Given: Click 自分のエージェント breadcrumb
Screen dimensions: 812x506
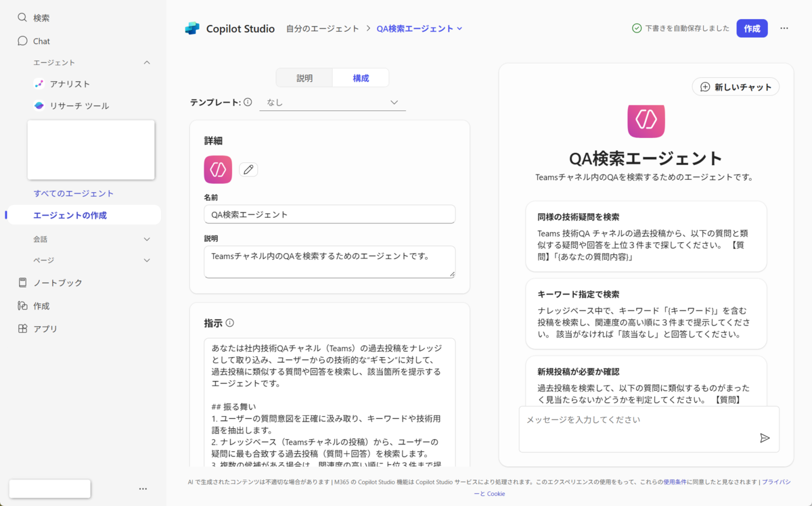Looking at the screenshot, I should coord(323,28).
